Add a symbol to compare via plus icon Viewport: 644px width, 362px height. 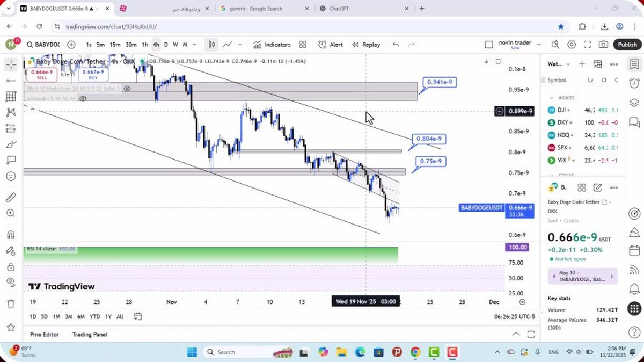point(71,45)
